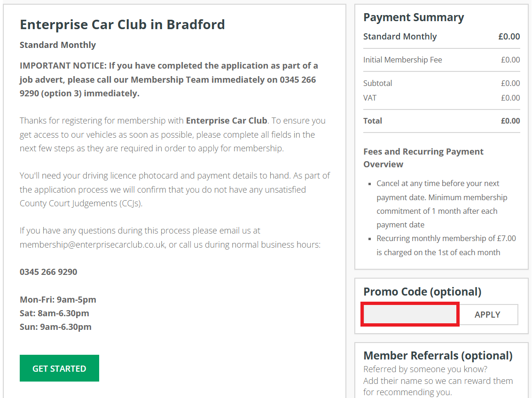Click the Sun: 9am-6.30pm hours line
Image resolution: width=532 pixels, height=398 pixels.
pyautogui.click(x=55, y=327)
